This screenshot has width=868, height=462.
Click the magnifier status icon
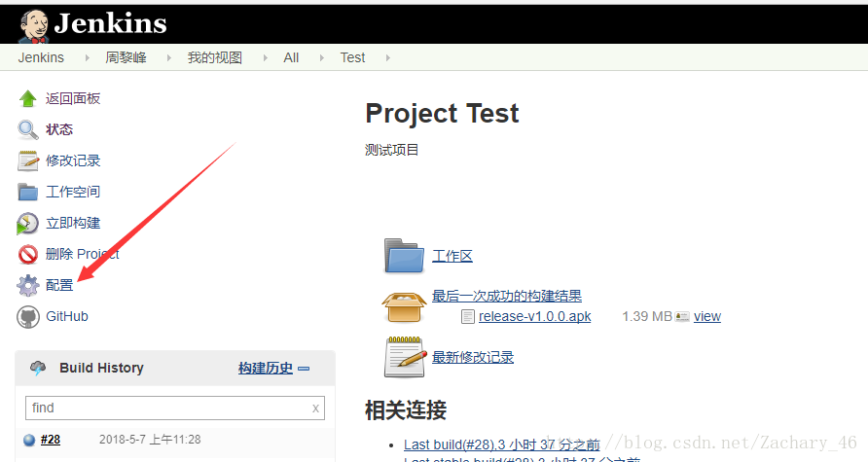[27, 130]
